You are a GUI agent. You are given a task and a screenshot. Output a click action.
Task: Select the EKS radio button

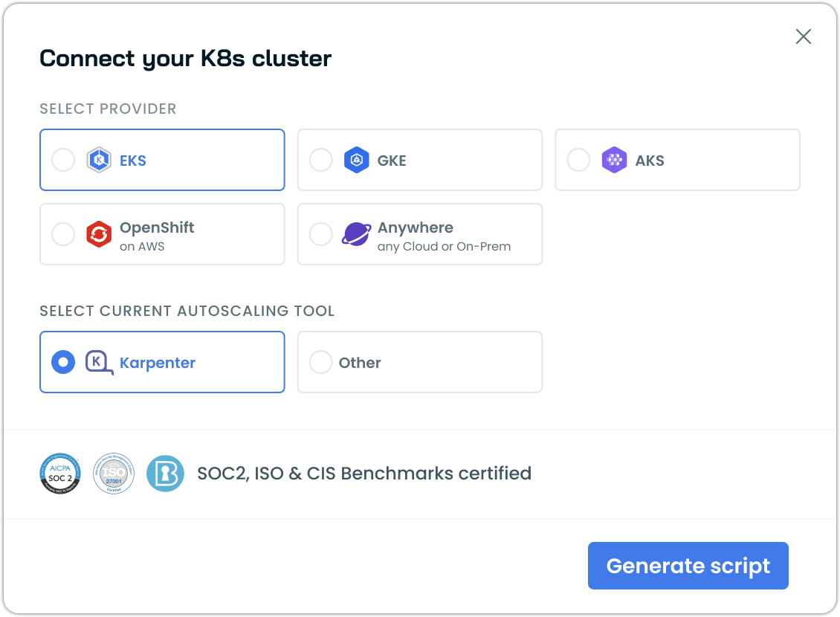(x=63, y=160)
